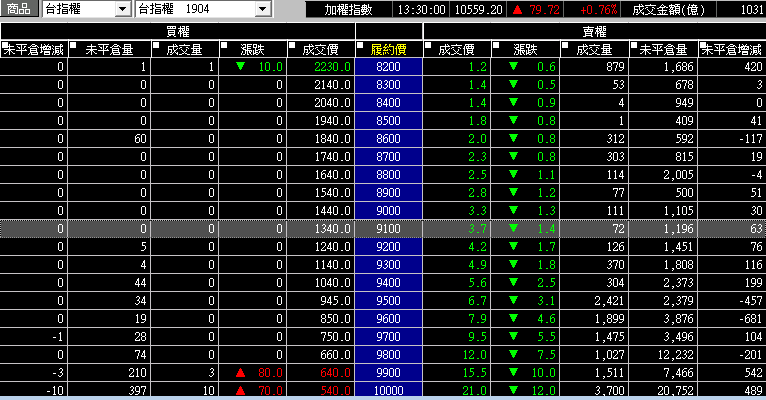Click call open interest 60 in 8600 row
The image size is (766, 400).
(140, 139)
